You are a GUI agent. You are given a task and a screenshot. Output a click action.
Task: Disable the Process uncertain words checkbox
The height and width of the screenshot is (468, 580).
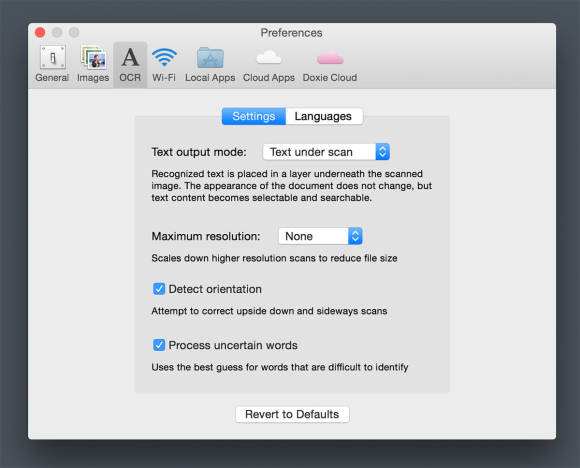[159, 345]
